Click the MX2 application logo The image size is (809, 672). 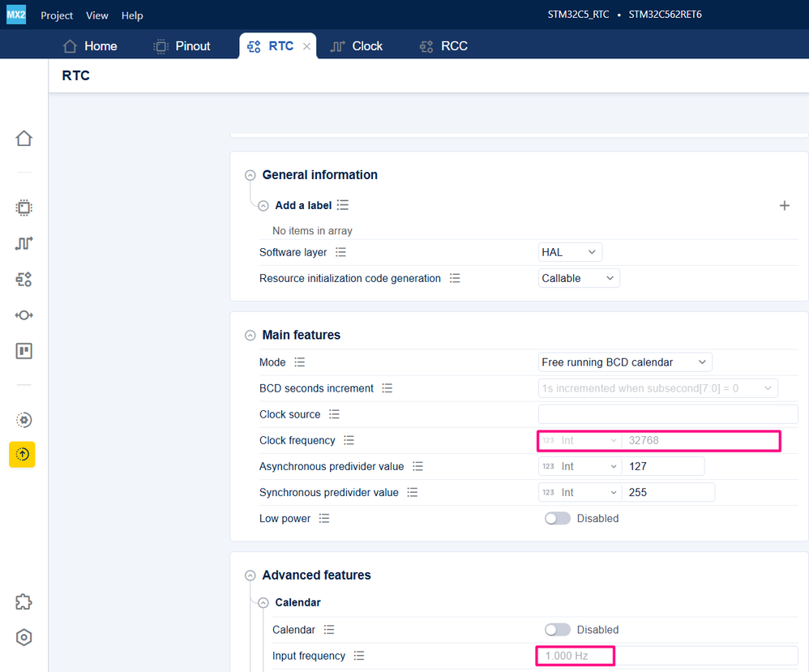point(16,15)
